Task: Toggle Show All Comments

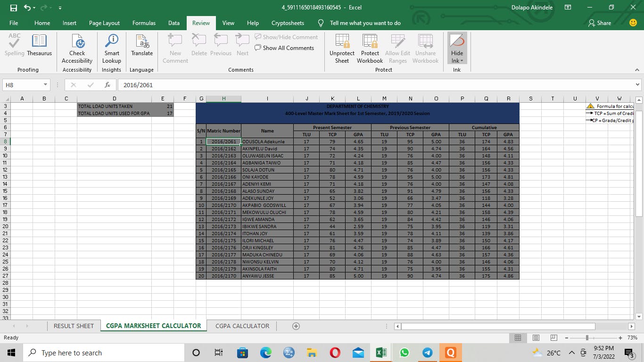Action: pyautogui.click(x=284, y=48)
